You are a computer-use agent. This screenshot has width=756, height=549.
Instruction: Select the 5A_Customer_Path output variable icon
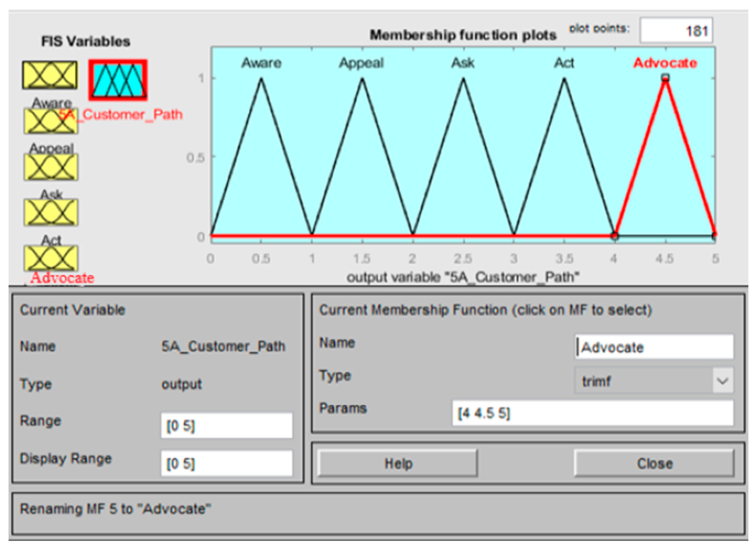coord(118,80)
